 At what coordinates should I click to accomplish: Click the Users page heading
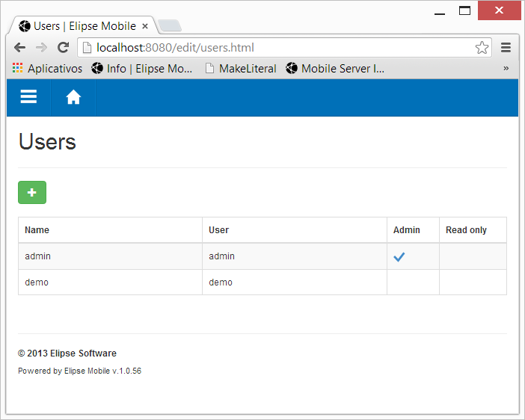(47, 141)
